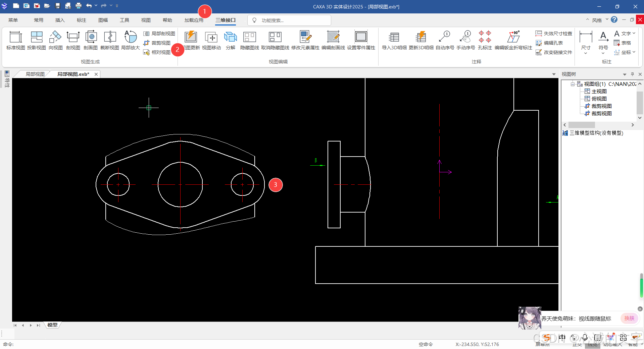Viewport: 644px width, 349px height.
Task: Open 设置零件属性 part properties tool
Action: click(x=361, y=40)
